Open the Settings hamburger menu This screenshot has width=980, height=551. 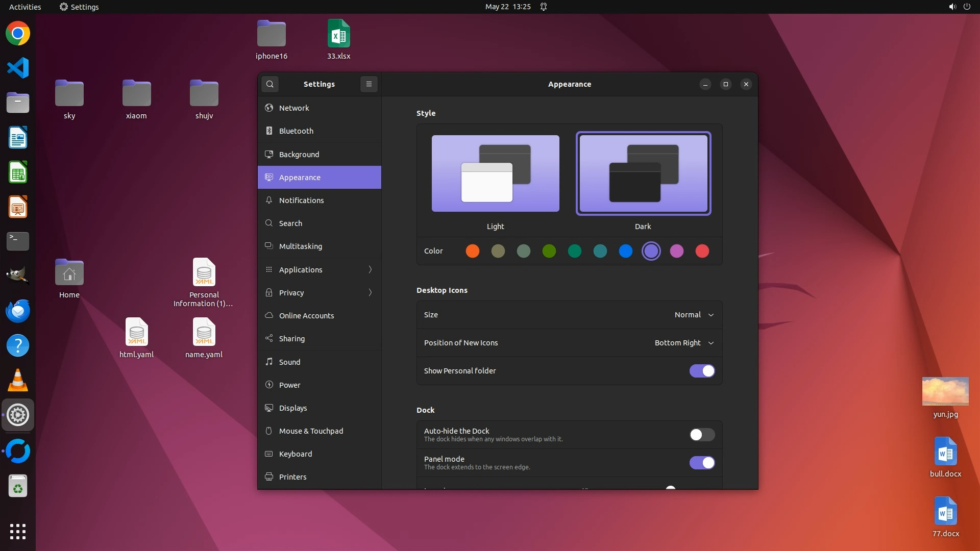[369, 84]
